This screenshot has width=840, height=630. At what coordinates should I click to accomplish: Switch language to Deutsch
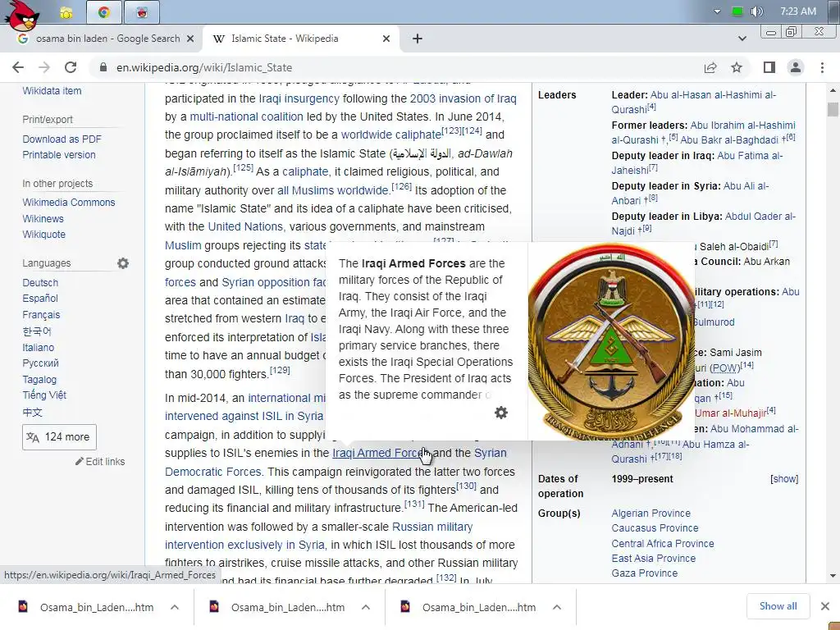coord(40,282)
